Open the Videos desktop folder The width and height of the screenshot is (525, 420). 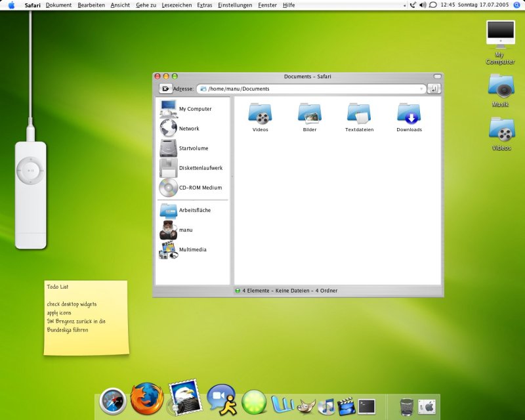point(501,134)
